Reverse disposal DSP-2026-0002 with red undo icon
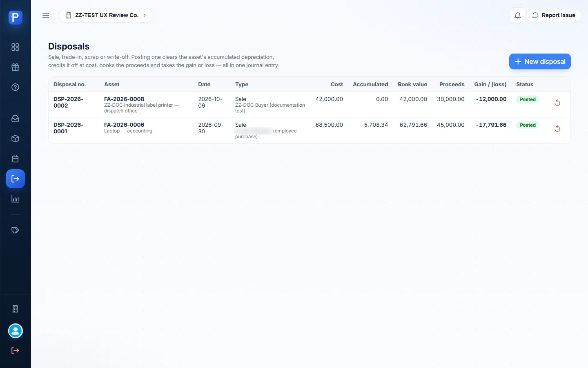The height and width of the screenshot is (368, 588). click(557, 103)
